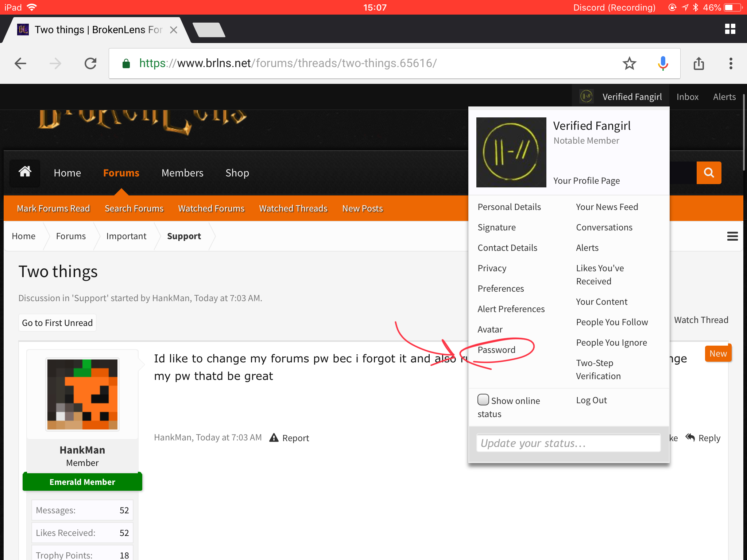Click Search Forums in the orange bar

(x=134, y=208)
